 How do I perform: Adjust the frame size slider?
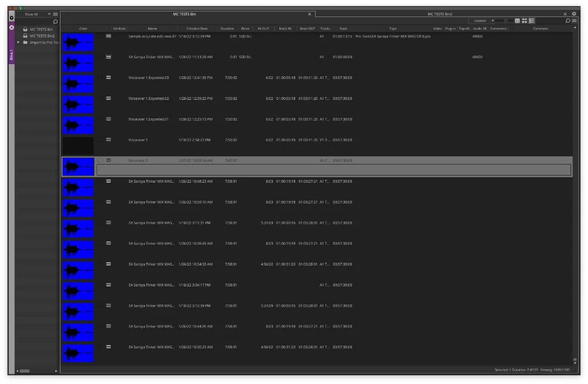(x=506, y=20)
